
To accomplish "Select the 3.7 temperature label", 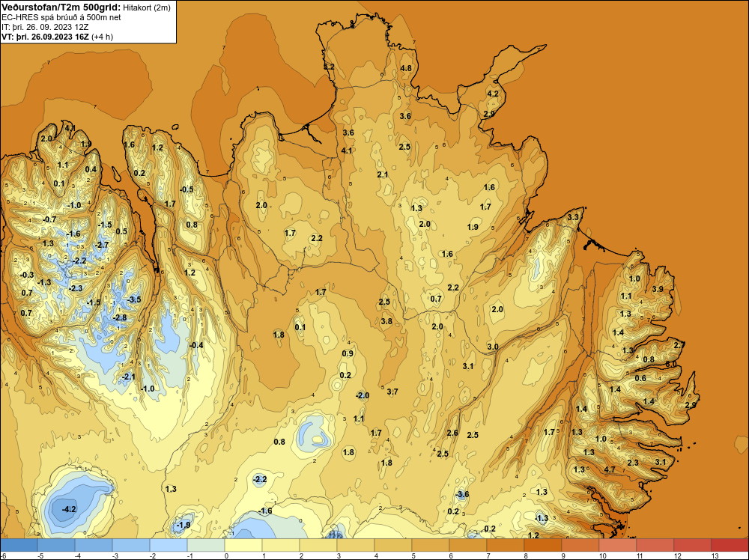I will tap(392, 392).
